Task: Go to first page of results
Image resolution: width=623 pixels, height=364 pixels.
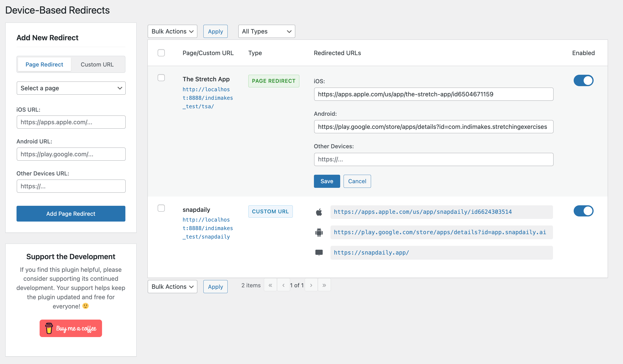Action: coord(270,285)
